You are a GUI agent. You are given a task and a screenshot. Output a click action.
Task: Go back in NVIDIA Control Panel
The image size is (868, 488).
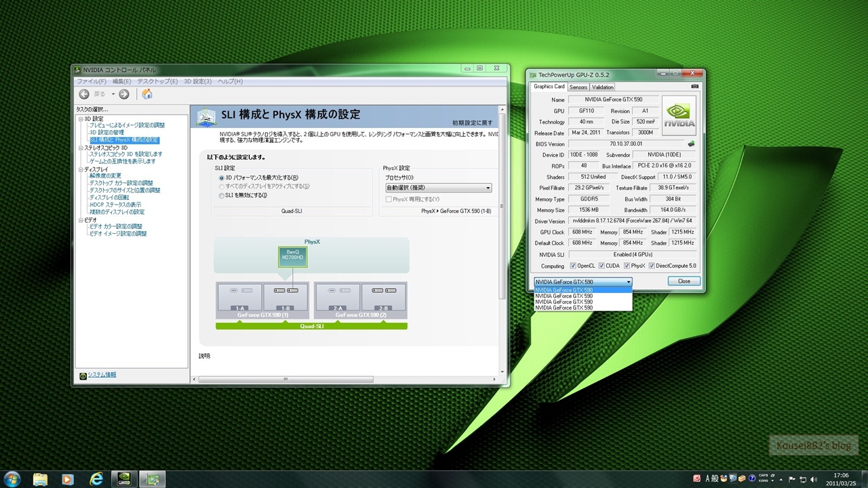(84, 94)
